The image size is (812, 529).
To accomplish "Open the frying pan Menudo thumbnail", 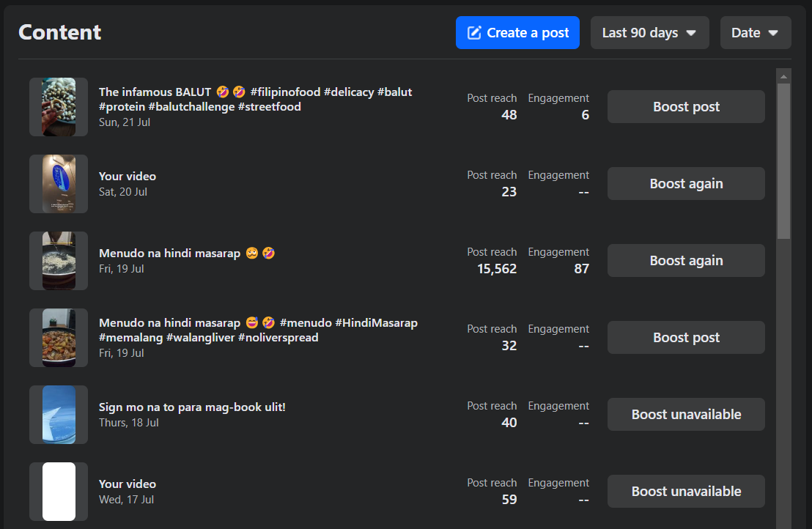I will (59, 261).
